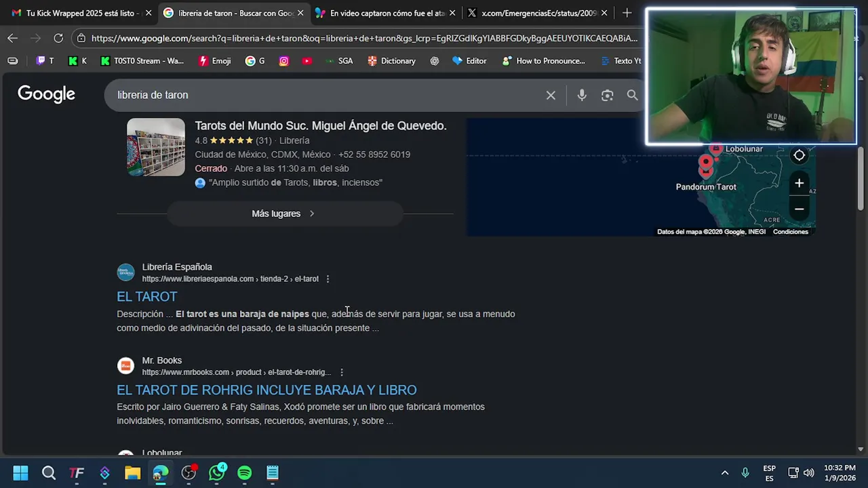
Task: Open site information icon in address bar
Action: click(81, 38)
